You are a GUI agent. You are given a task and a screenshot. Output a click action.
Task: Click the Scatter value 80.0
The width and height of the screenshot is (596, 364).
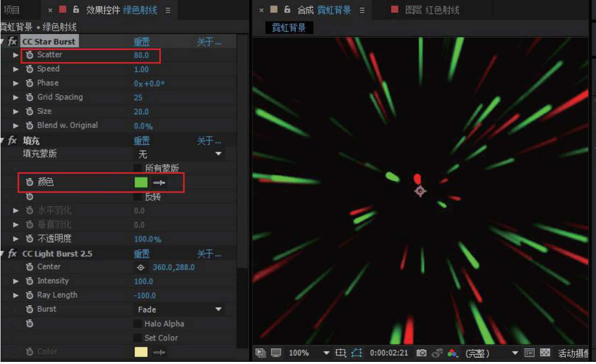coord(141,55)
